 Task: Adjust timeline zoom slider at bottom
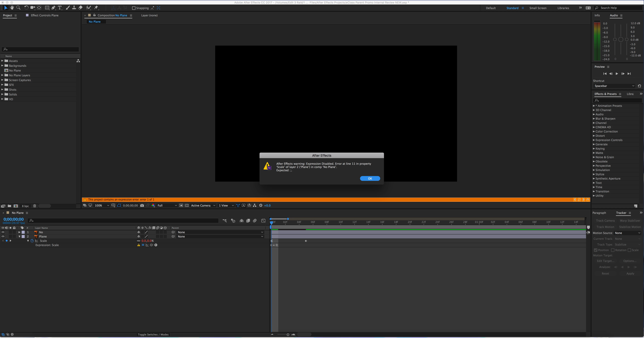pyautogui.click(x=288, y=334)
